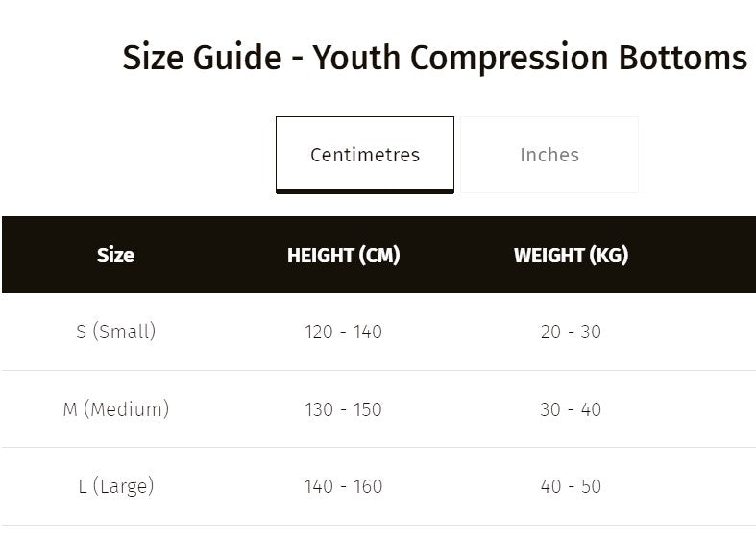Image resolution: width=756 pixels, height=542 pixels.
Task: Click the HEIGHT (CM) column header
Action: point(343,255)
